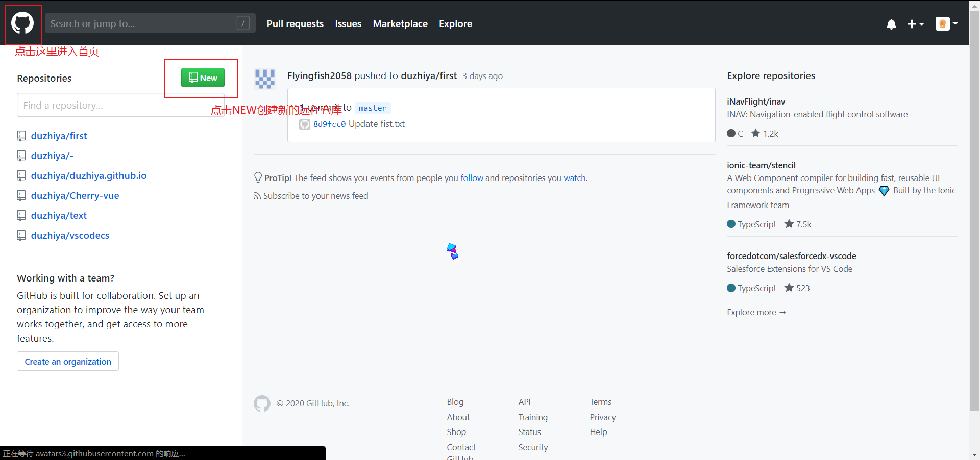The width and height of the screenshot is (980, 460).
Task: Open commit 8d9fcc0
Action: click(x=329, y=124)
